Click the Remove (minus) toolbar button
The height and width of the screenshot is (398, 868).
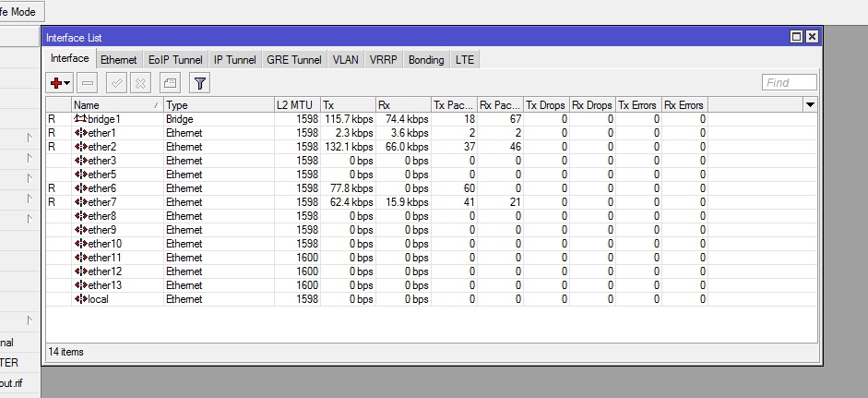pos(87,83)
